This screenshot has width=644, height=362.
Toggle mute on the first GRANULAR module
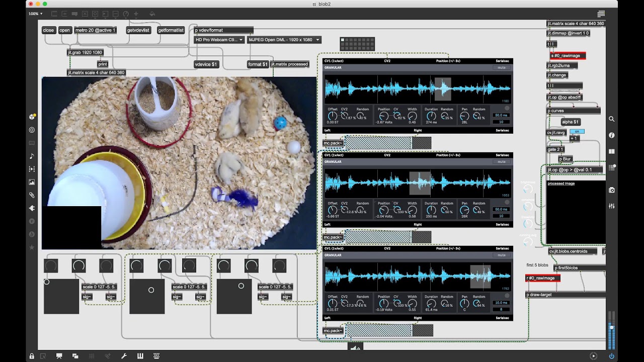[502, 67]
